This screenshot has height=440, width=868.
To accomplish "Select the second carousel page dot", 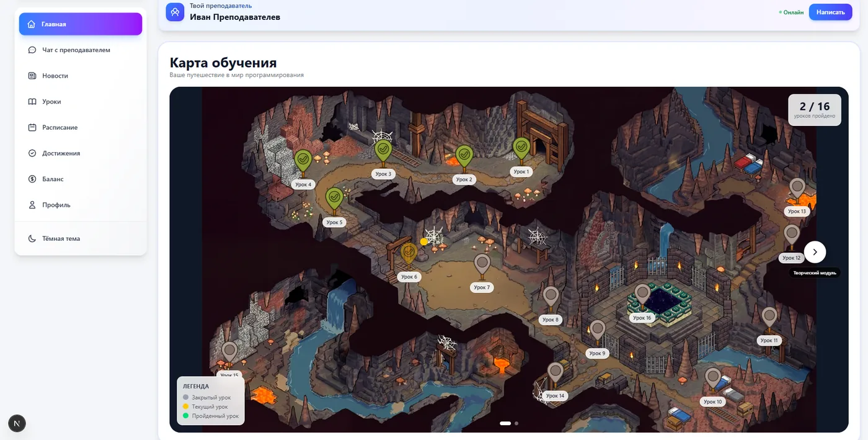I will (x=516, y=423).
